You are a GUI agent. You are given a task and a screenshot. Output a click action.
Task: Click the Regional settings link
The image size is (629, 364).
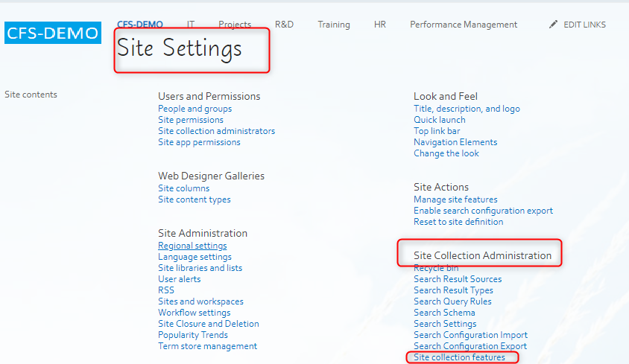coord(192,246)
